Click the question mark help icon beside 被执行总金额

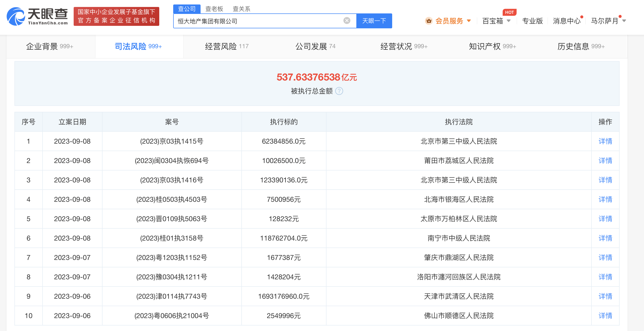click(x=339, y=91)
